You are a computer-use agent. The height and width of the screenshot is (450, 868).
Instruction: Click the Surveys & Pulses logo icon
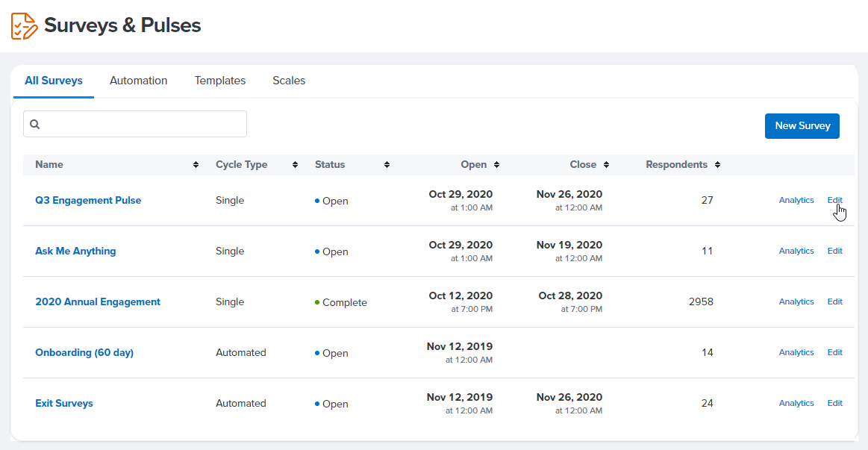25,26
